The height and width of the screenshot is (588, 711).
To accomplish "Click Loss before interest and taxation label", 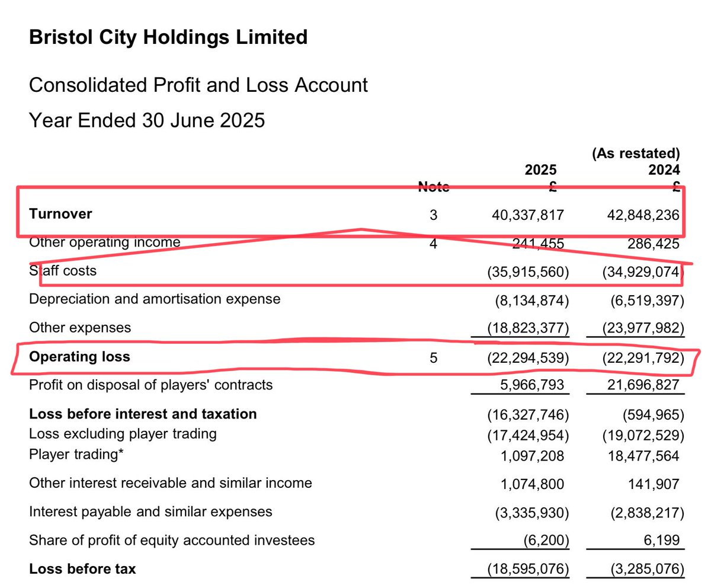I will 143,414.
